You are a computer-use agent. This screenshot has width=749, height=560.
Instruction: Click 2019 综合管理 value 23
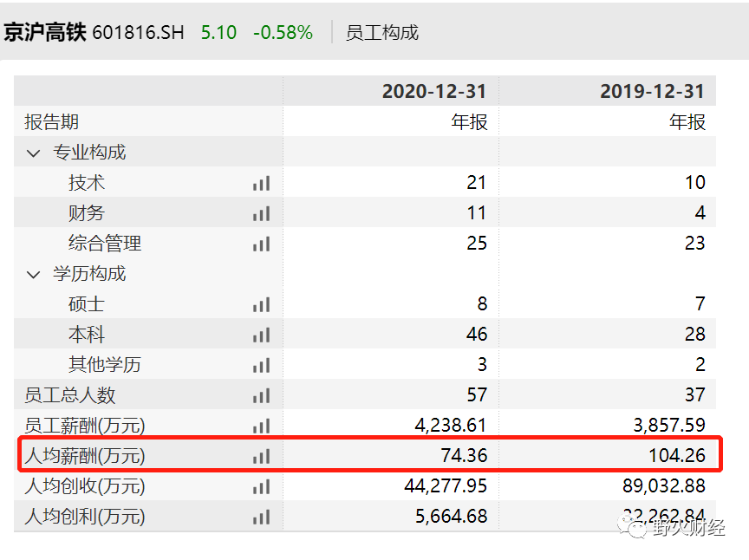695,244
